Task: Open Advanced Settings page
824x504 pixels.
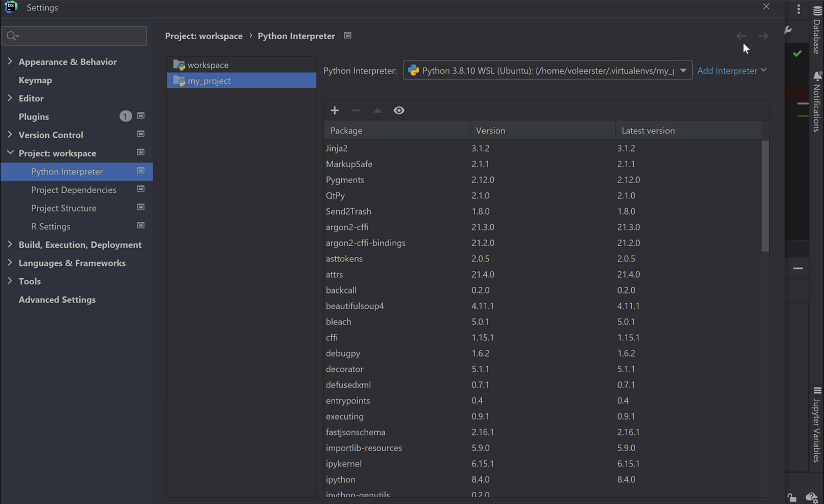Action: (x=57, y=300)
